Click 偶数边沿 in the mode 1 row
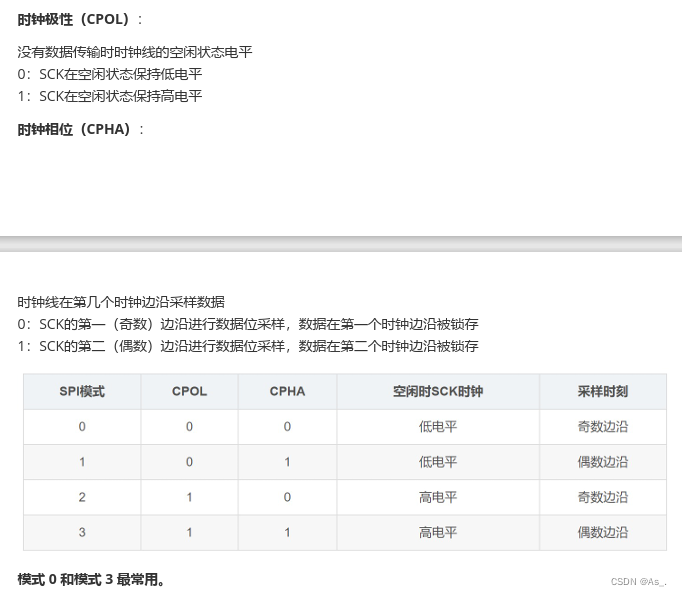Screen dimensions: 682x596 click(603, 462)
